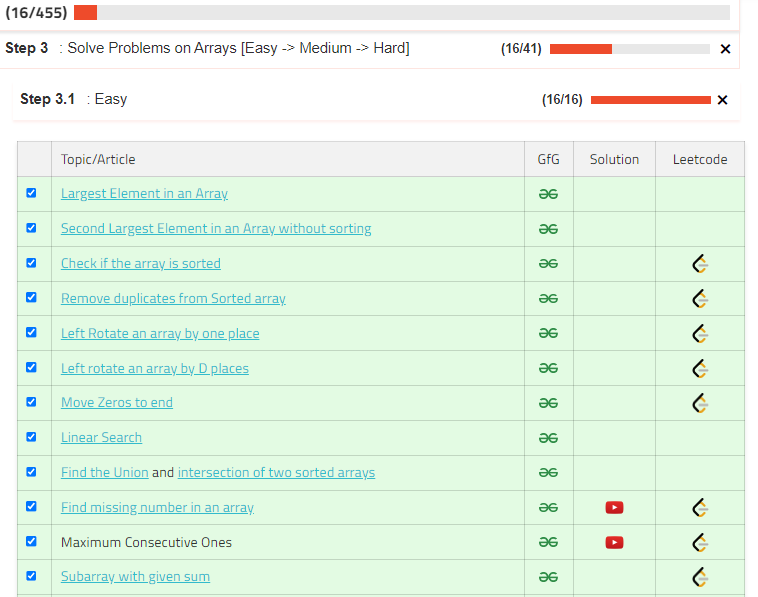Open GfG icon for Left rotate by D places

click(548, 368)
